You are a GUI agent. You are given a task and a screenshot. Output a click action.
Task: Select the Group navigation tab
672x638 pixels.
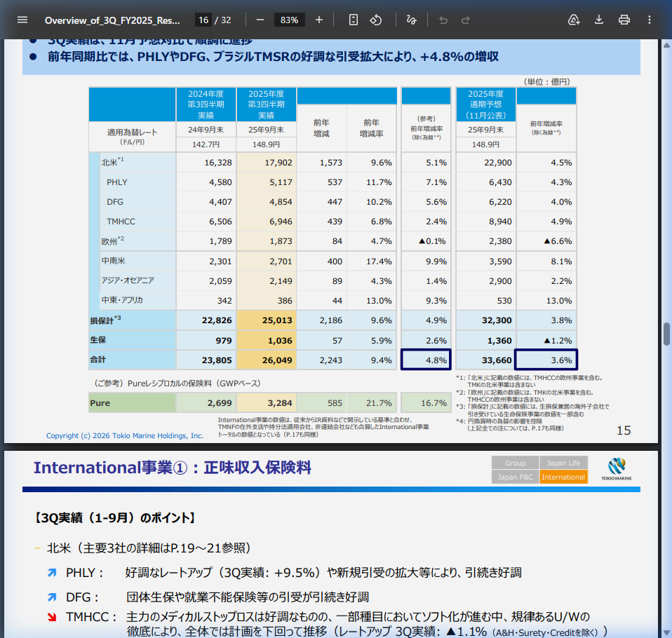click(x=515, y=463)
